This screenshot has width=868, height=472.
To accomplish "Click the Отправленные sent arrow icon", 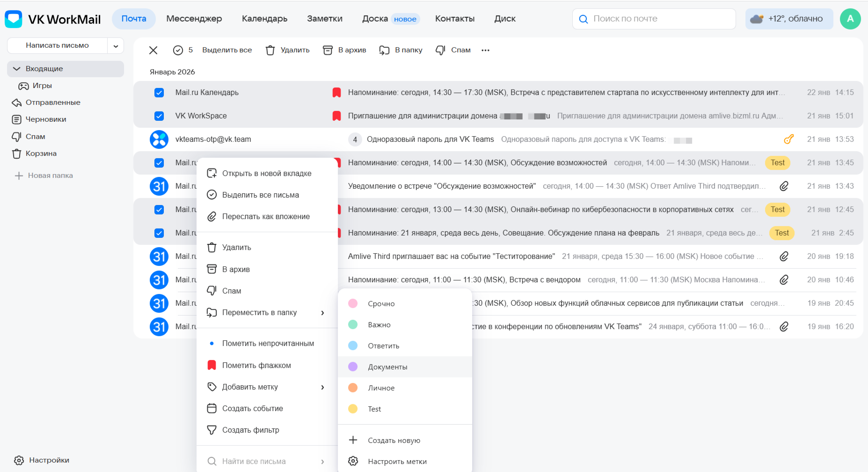I will pos(17,103).
